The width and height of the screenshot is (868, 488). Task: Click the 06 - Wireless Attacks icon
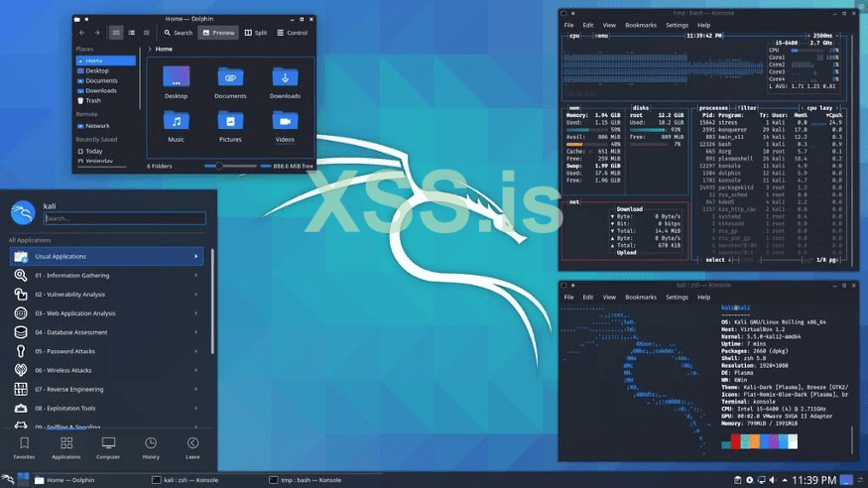click(x=21, y=370)
